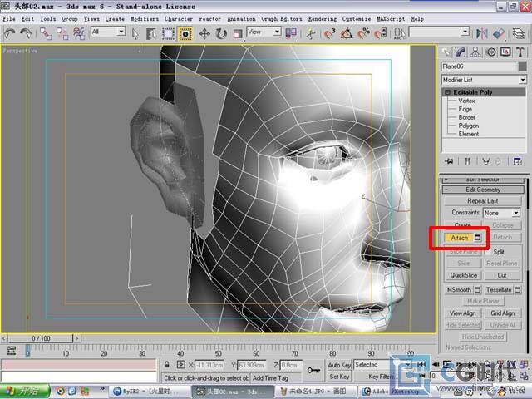Open the Layer Manager icon

[519, 33]
